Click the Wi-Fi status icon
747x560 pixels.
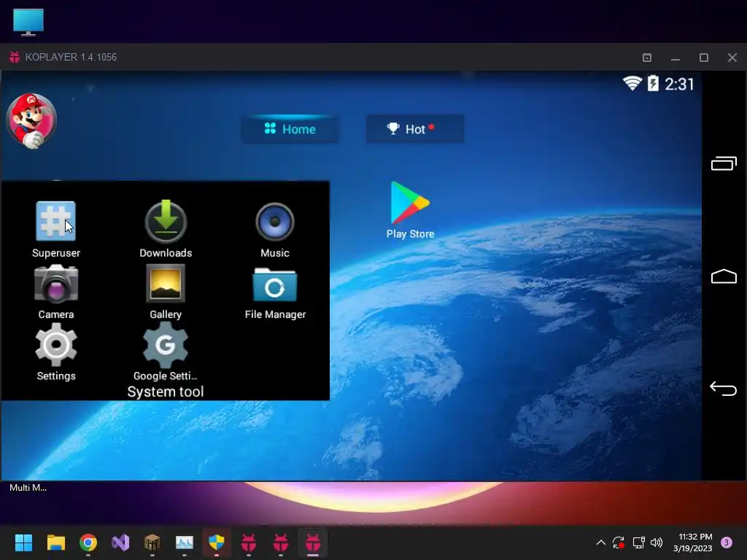[x=632, y=83]
